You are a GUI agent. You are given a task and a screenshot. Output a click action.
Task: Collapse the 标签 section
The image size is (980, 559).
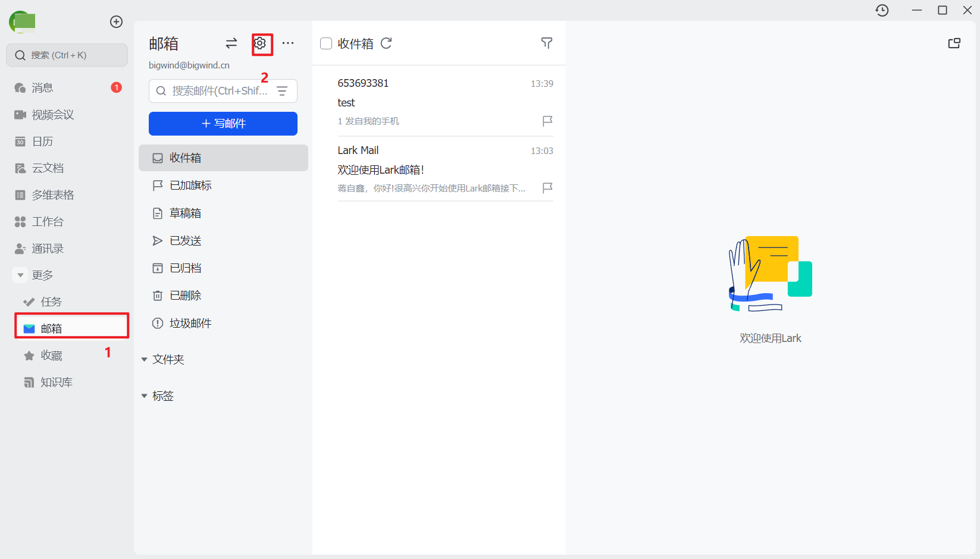[x=144, y=395]
